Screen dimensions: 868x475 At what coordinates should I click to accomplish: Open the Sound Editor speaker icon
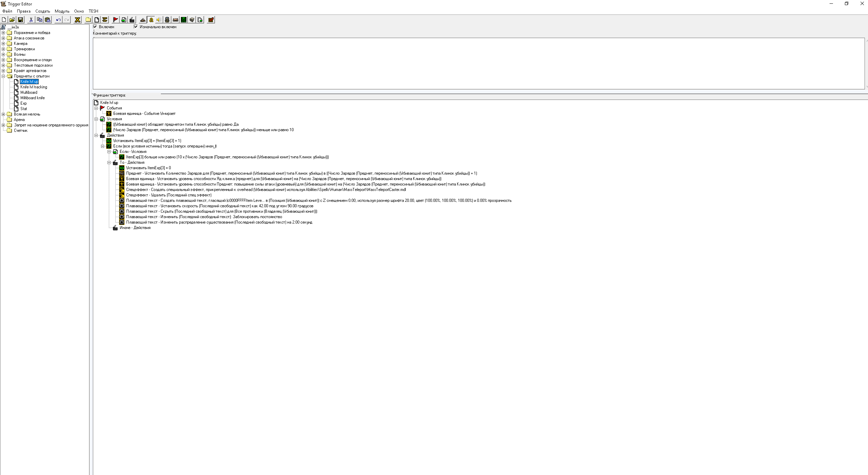159,20
